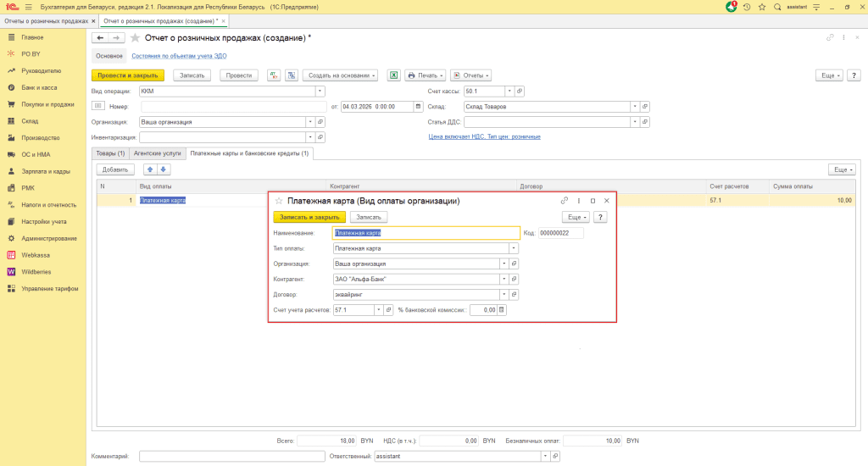Expand the Тип оплаты dropdown
The height and width of the screenshot is (466, 868).
coord(513,248)
